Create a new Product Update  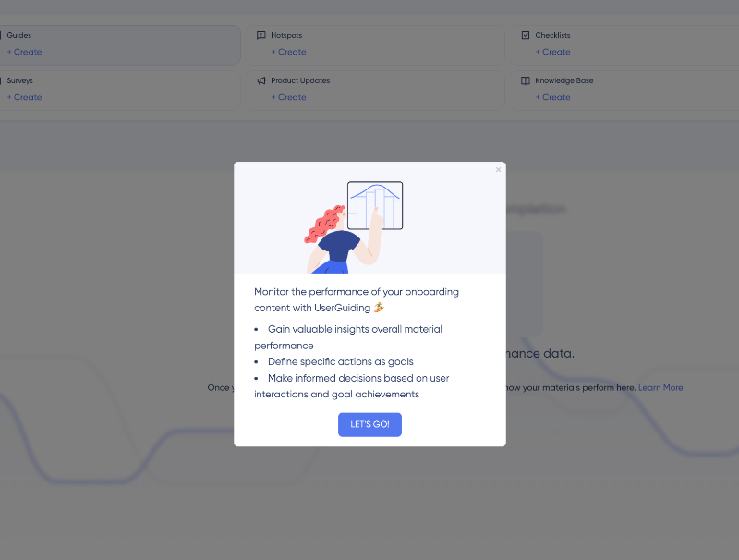[289, 97]
